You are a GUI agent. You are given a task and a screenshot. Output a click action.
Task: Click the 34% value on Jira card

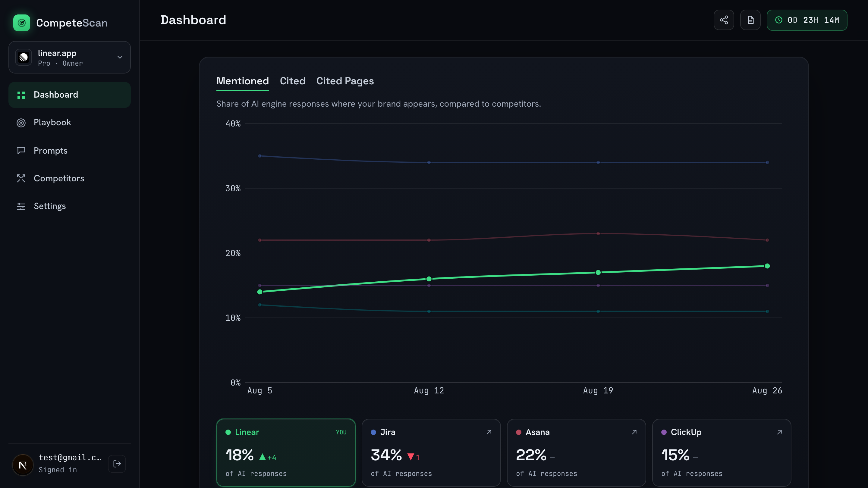point(386,455)
